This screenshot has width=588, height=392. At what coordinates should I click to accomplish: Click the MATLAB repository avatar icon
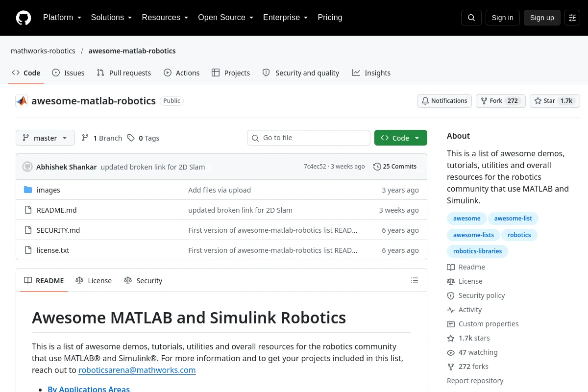point(22,101)
